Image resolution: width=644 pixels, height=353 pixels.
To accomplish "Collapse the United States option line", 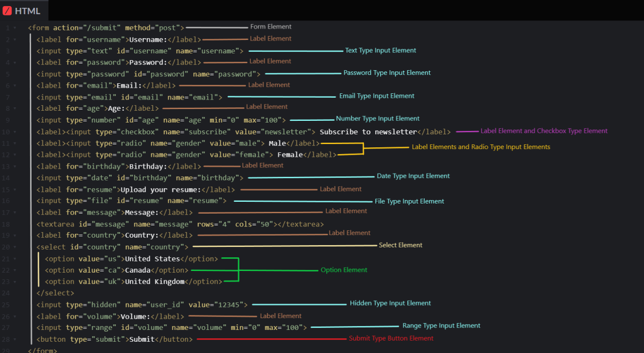I will [x=15, y=259].
